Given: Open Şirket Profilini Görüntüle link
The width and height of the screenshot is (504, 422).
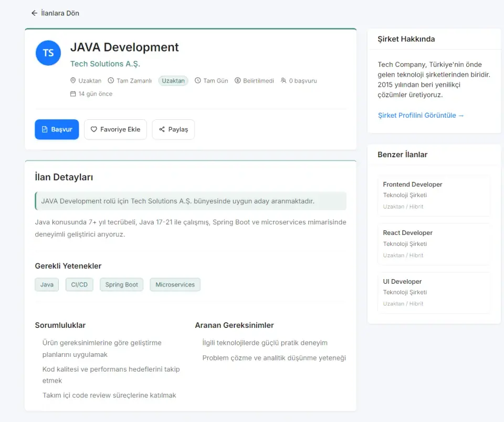Looking at the screenshot, I should pos(421,116).
